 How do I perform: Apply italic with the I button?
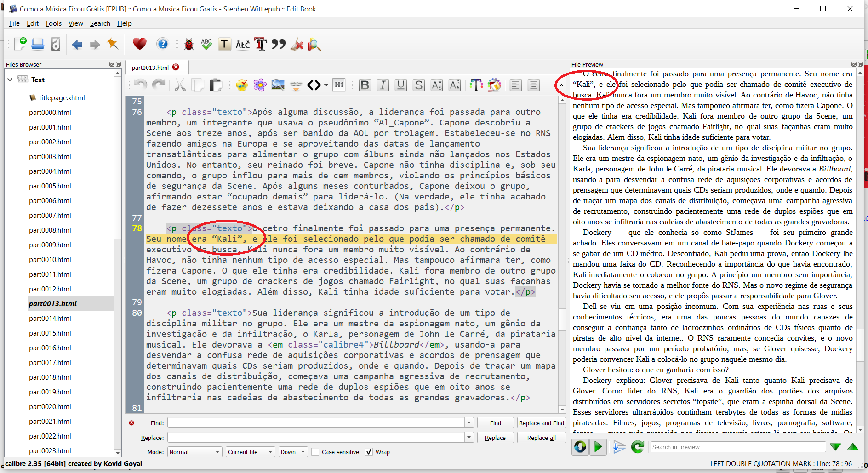point(383,85)
